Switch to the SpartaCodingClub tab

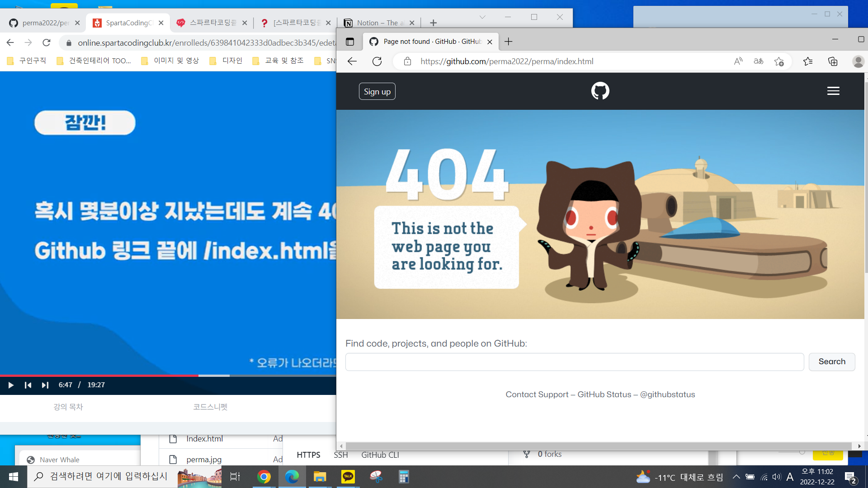(128, 23)
